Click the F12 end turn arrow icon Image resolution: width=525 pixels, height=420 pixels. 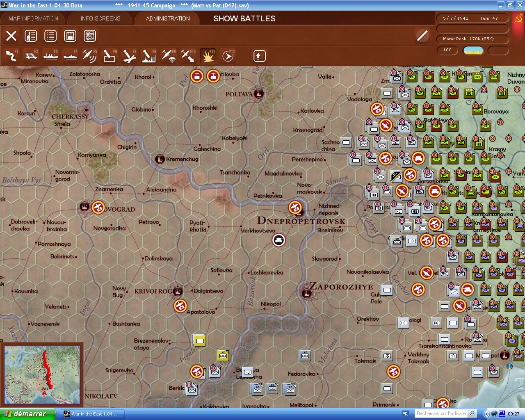coord(228,56)
